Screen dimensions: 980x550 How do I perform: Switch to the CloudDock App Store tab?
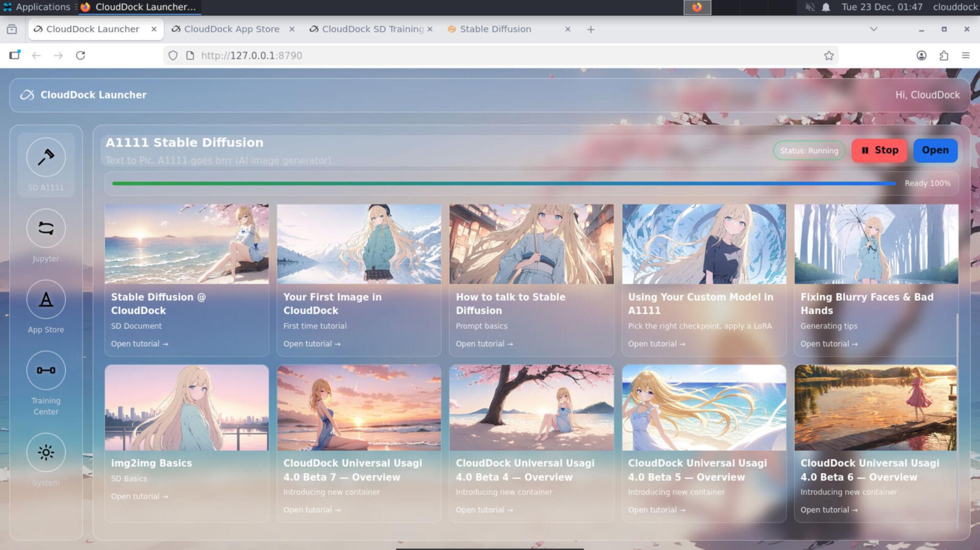click(232, 29)
